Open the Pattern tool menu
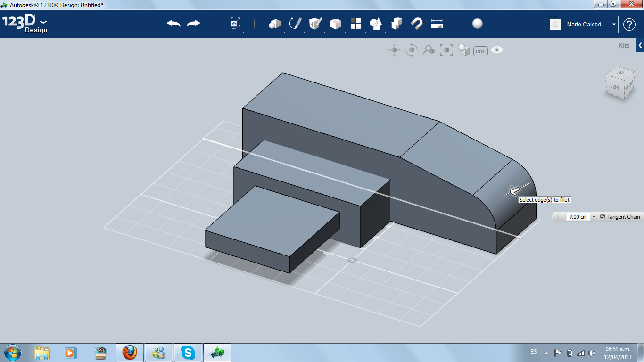 coord(355,24)
